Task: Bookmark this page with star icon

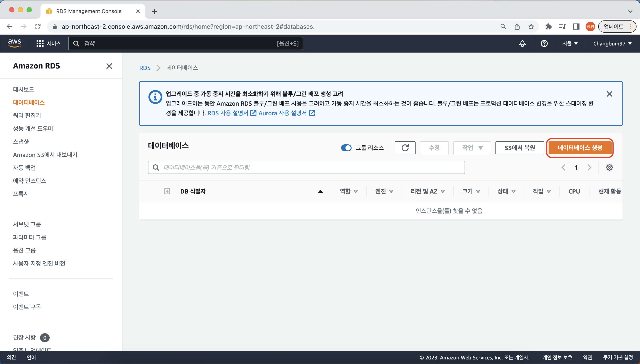Action: tap(531, 27)
